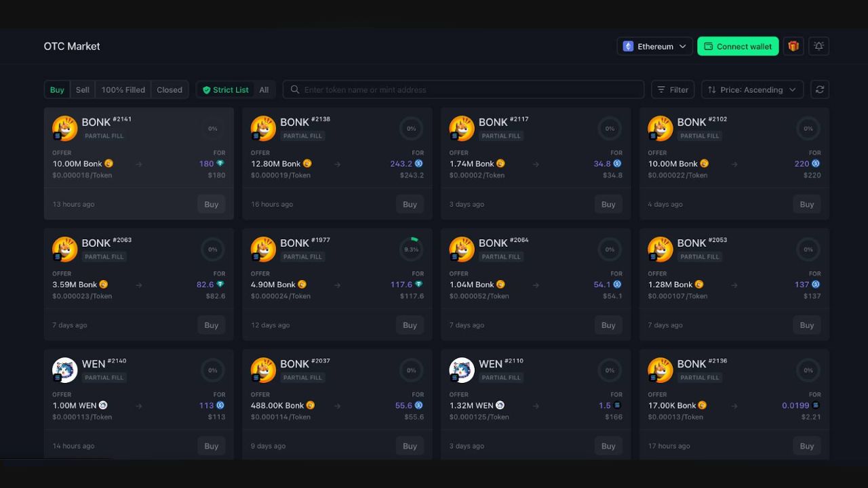Click the USDC coin icon next to 137

(816, 285)
